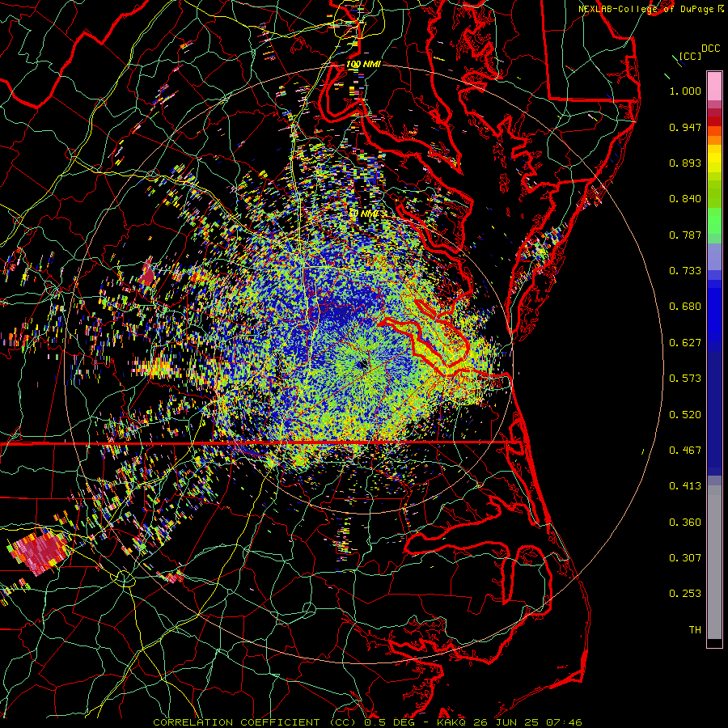Select the 0.253 scale value
The width and height of the screenshot is (728, 728).
[685, 594]
